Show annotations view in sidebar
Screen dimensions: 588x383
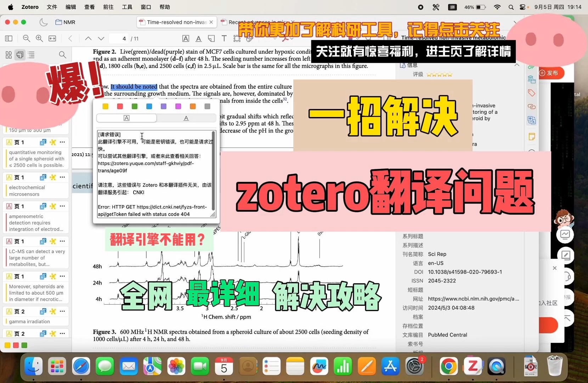(20, 55)
